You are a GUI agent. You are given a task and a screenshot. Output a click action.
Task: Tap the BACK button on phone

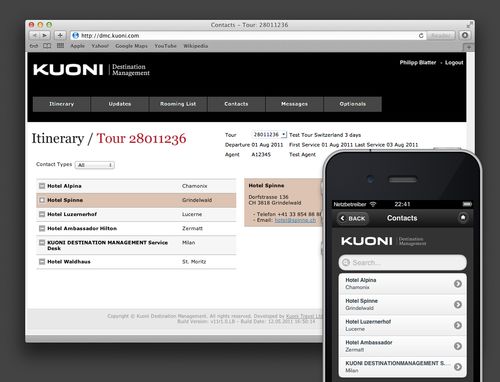pos(353,219)
